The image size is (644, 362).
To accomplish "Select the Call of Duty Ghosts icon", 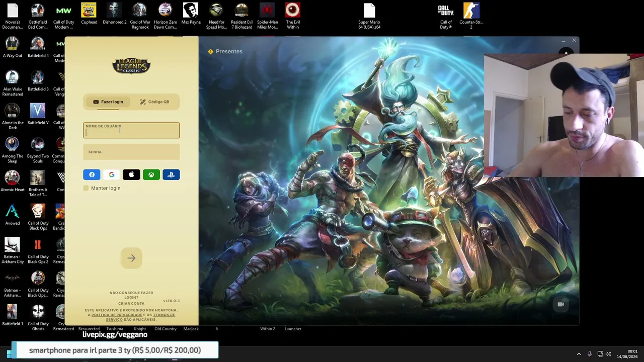I will [x=38, y=318].
